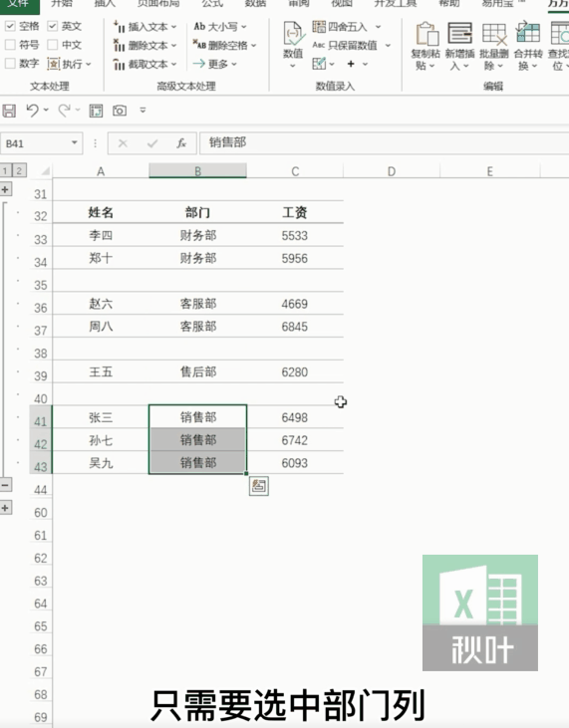The height and width of the screenshot is (728, 569).
Task: Click the formula bar cancel X
Action: pyautogui.click(x=123, y=143)
